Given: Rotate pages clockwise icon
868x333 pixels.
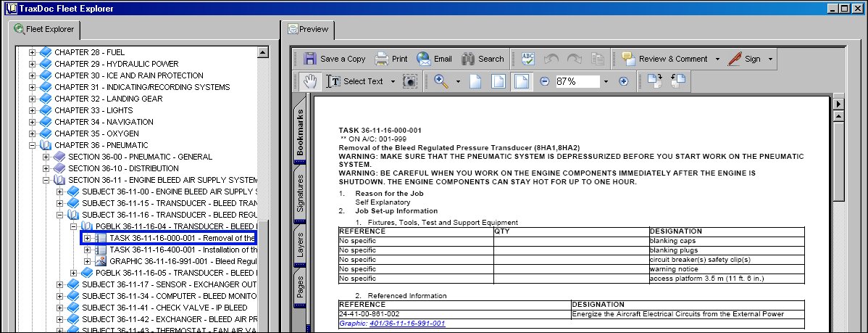Looking at the screenshot, I should [655, 81].
